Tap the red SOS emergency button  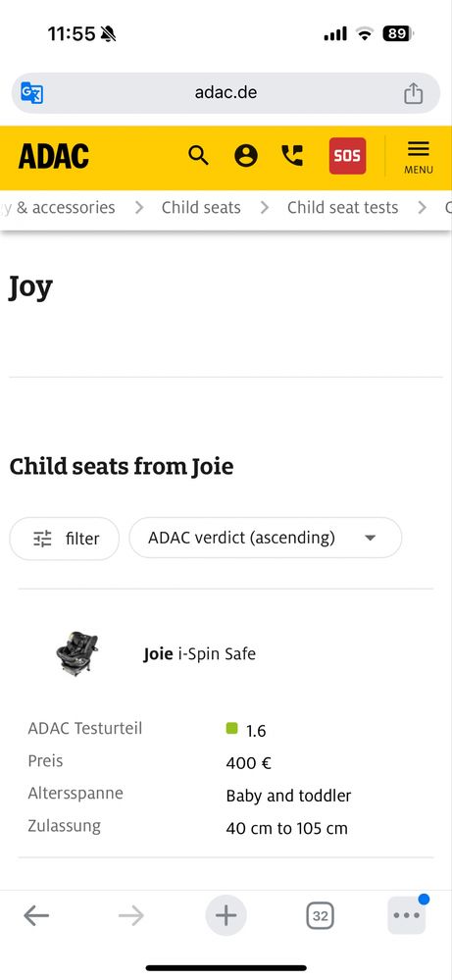[x=348, y=156]
